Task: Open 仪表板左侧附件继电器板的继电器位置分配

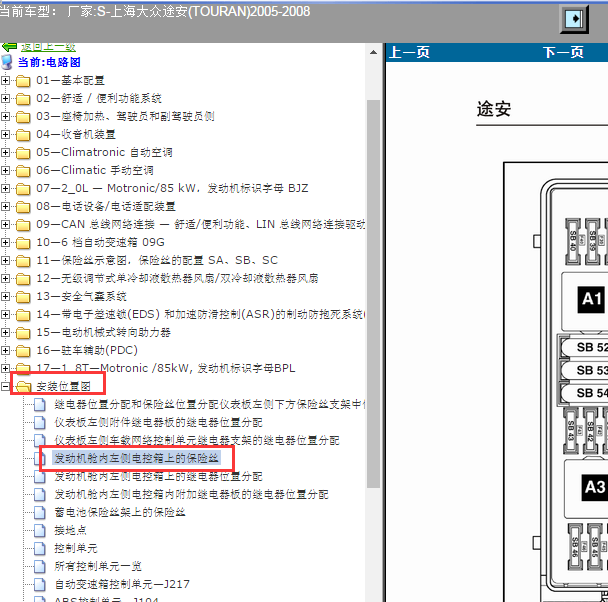Action: [x=158, y=422]
